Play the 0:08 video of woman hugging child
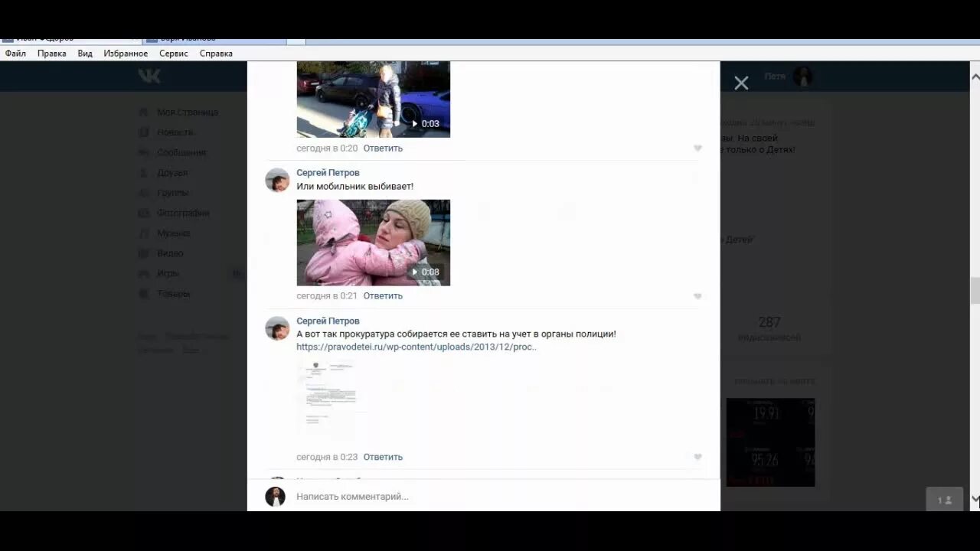The width and height of the screenshot is (980, 551). tap(374, 243)
